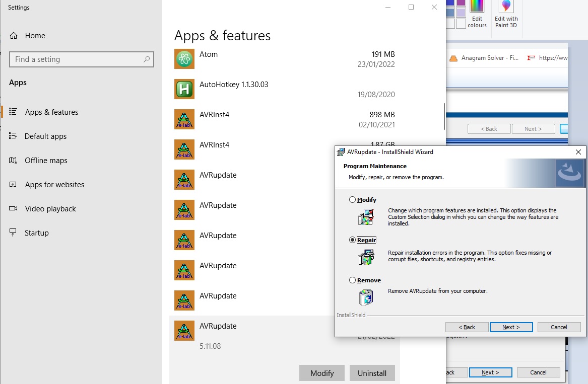Click the Atom date 23/01/2022
This screenshot has width=588, height=384.
click(x=376, y=64)
